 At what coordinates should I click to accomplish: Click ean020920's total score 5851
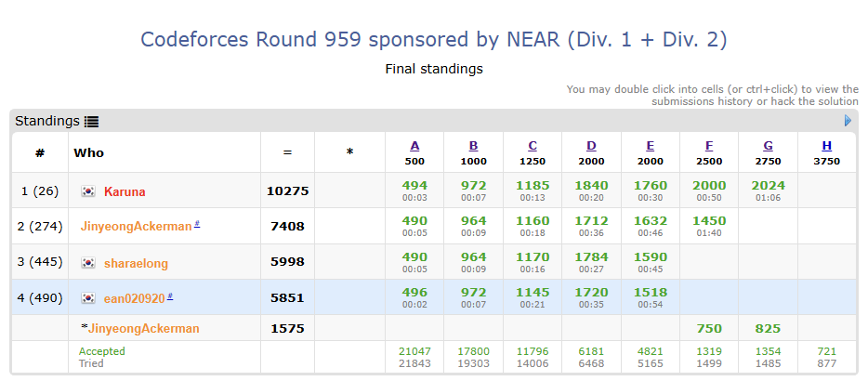[x=287, y=298]
